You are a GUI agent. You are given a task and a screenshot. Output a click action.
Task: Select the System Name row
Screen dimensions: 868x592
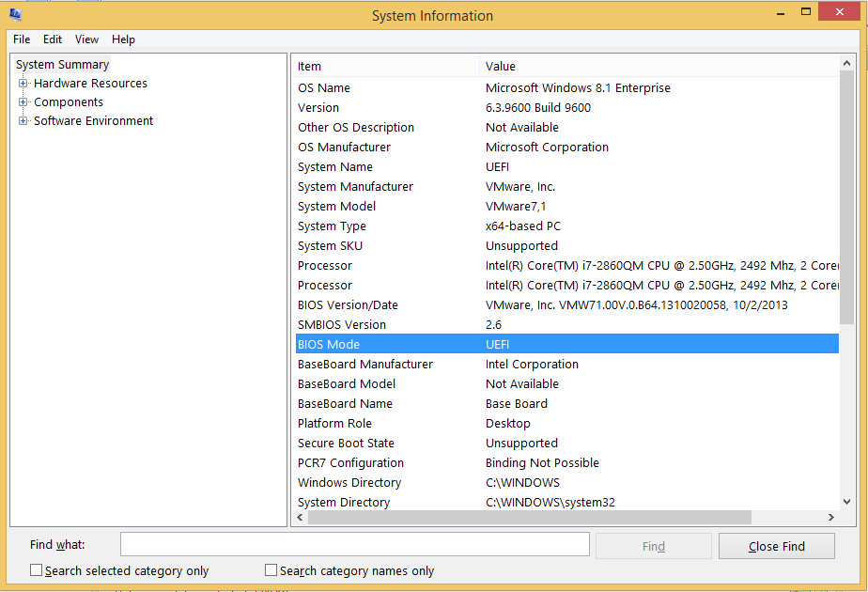point(567,167)
